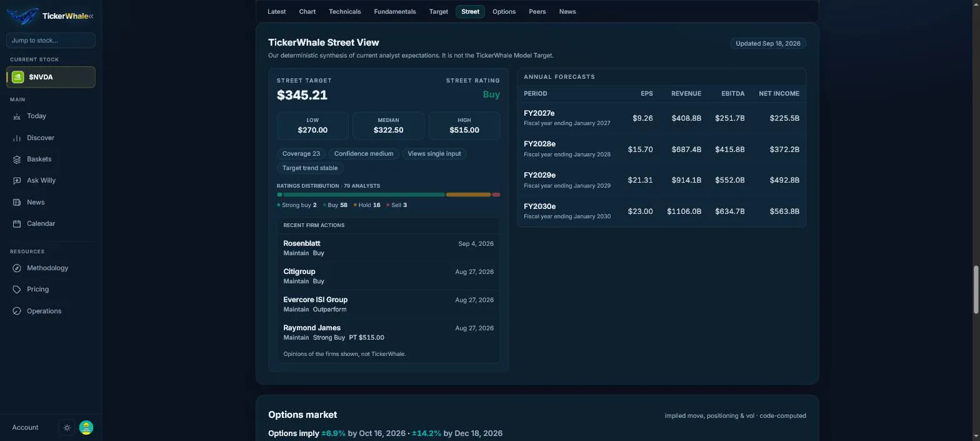Click the page vertical scrollbar thumb

(x=976, y=290)
